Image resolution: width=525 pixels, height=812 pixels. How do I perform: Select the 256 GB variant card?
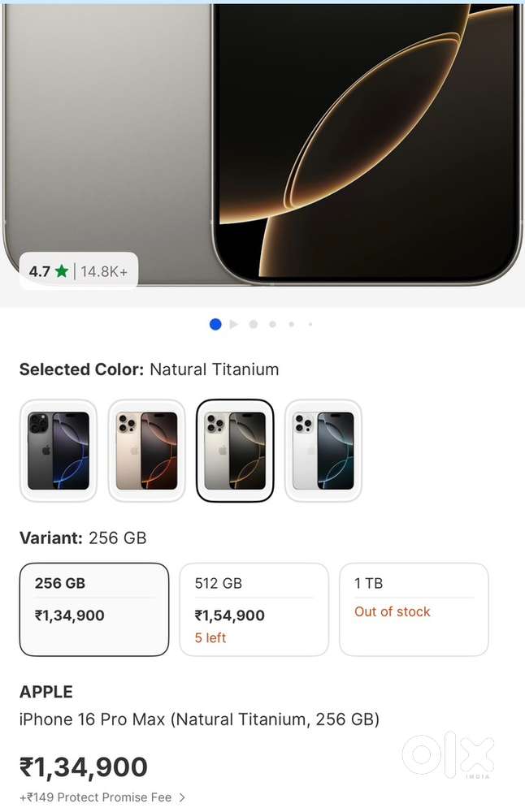coord(94,609)
